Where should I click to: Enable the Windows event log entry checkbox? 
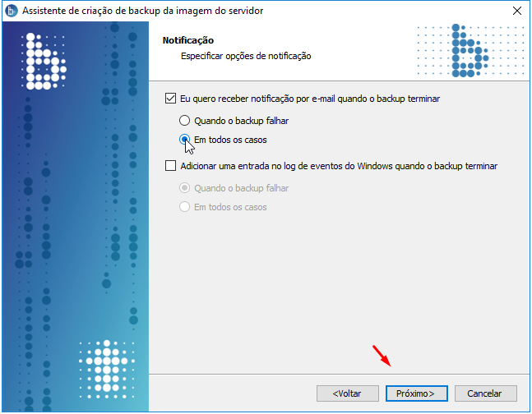tap(170, 166)
